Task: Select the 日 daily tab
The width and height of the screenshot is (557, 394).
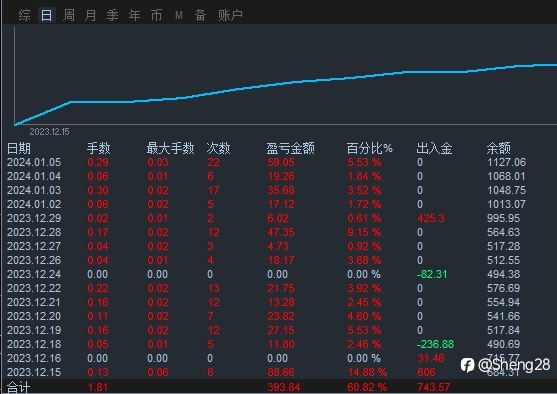Action: pyautogui.click(x=47, y=15)
